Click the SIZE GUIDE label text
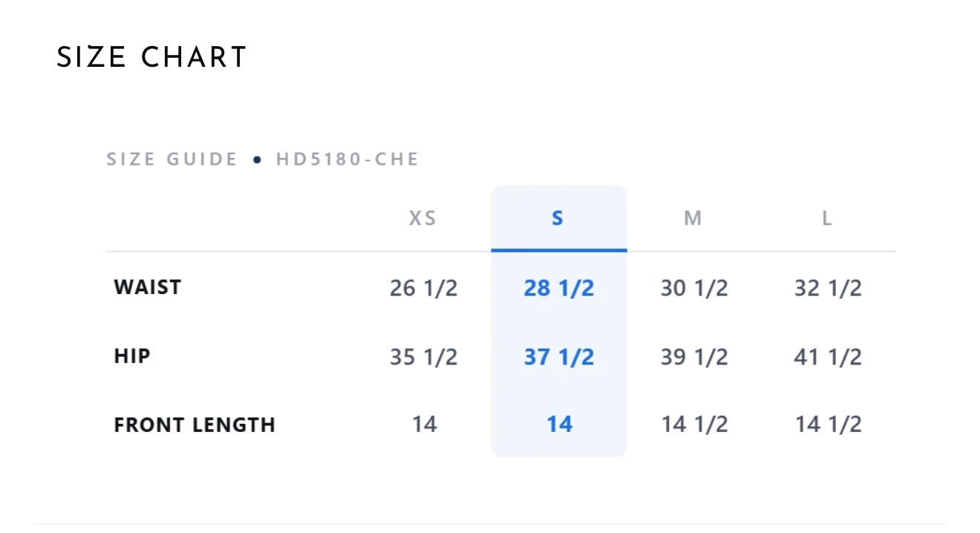This screenshot has width=980, height=533. click(172, 159)
